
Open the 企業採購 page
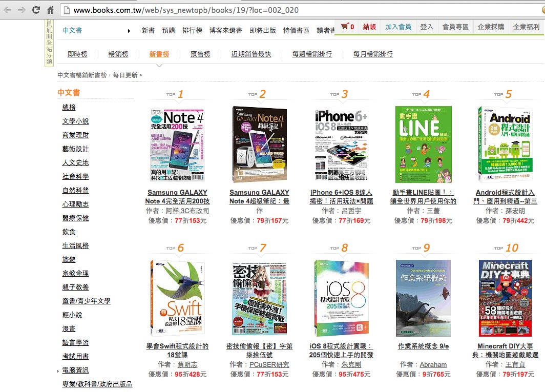coord(491,27)
